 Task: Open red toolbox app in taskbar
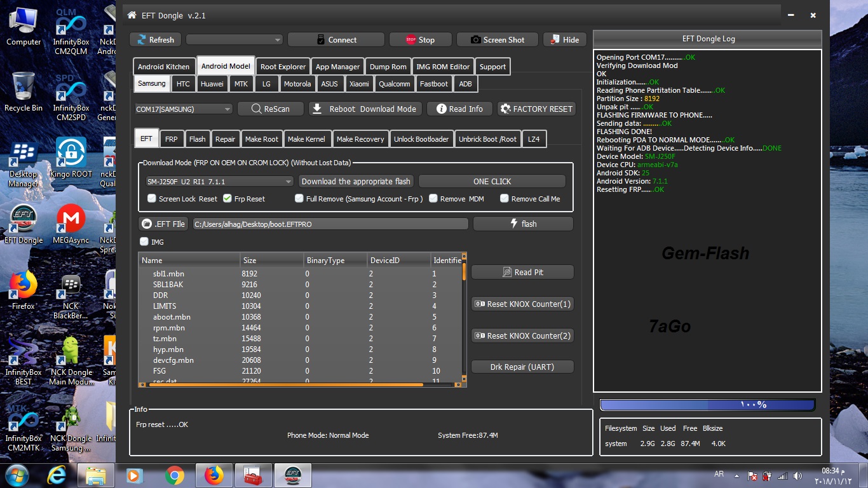[254, 475]
